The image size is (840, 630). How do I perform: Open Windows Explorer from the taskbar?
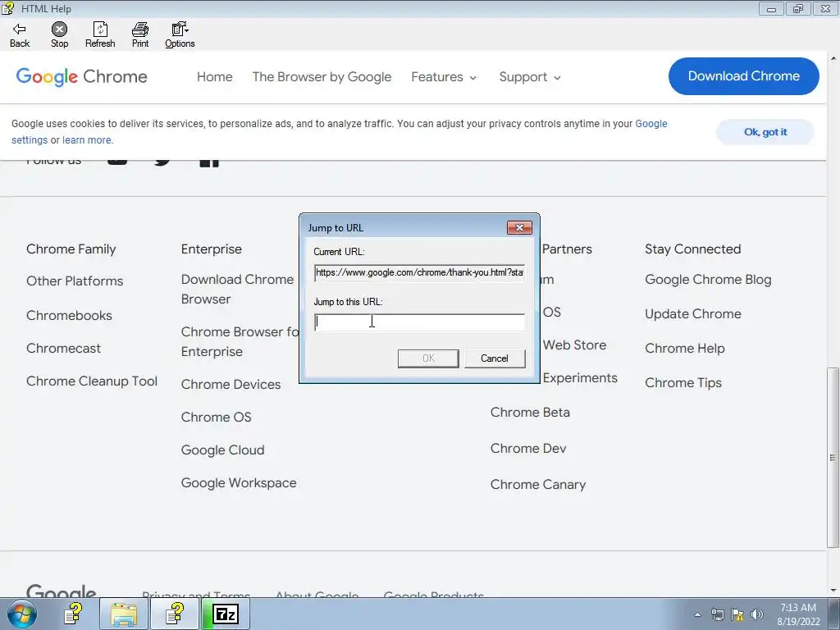pyautogui.click(x=124, y=614)
